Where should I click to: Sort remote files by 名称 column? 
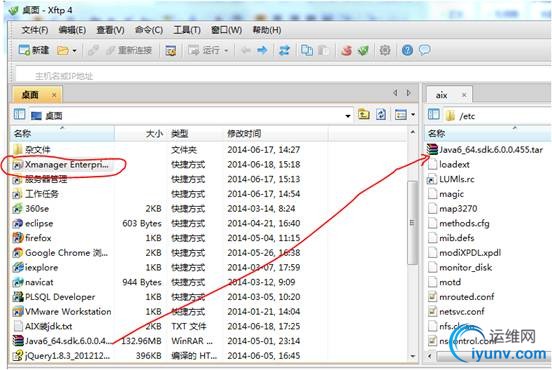point(489,134)
